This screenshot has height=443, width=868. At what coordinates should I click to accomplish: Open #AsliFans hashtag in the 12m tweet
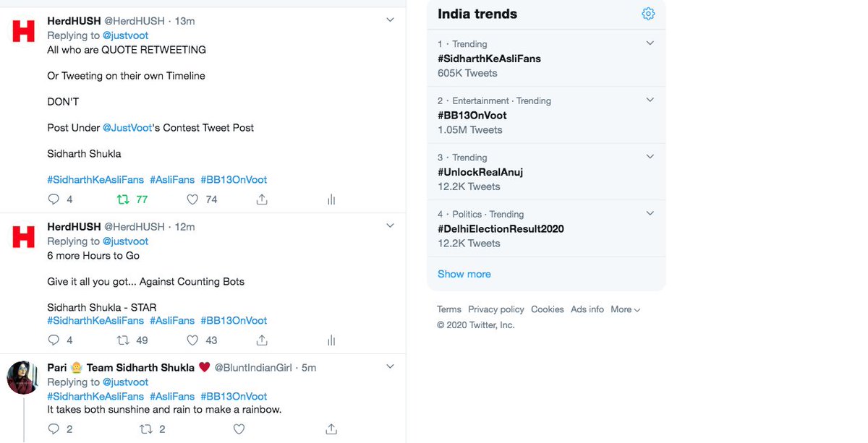pyautogui.click(x=172, y=321)
